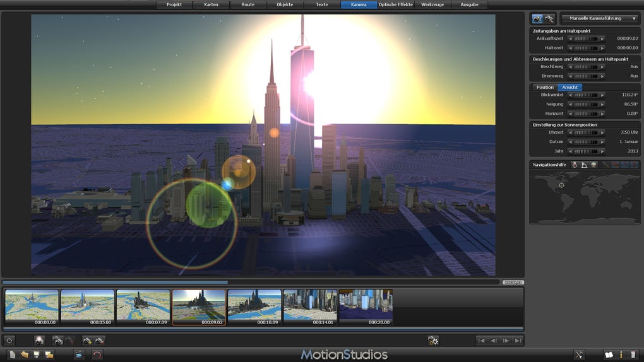Click the Ankunftszeit slider wheel
644x362 pixels.
pyautogui.click(x=586, y=38)
